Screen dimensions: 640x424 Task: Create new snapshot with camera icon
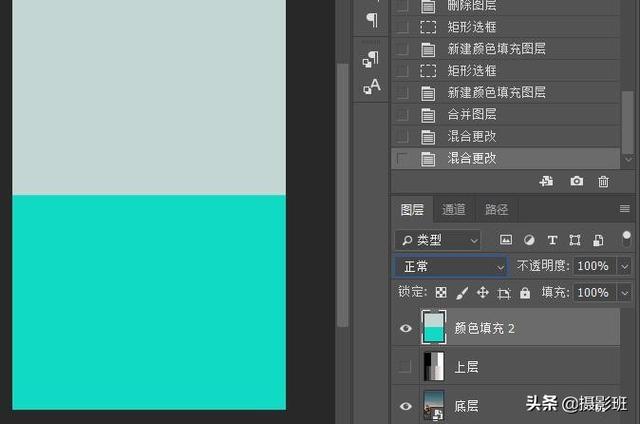point(576,181)
